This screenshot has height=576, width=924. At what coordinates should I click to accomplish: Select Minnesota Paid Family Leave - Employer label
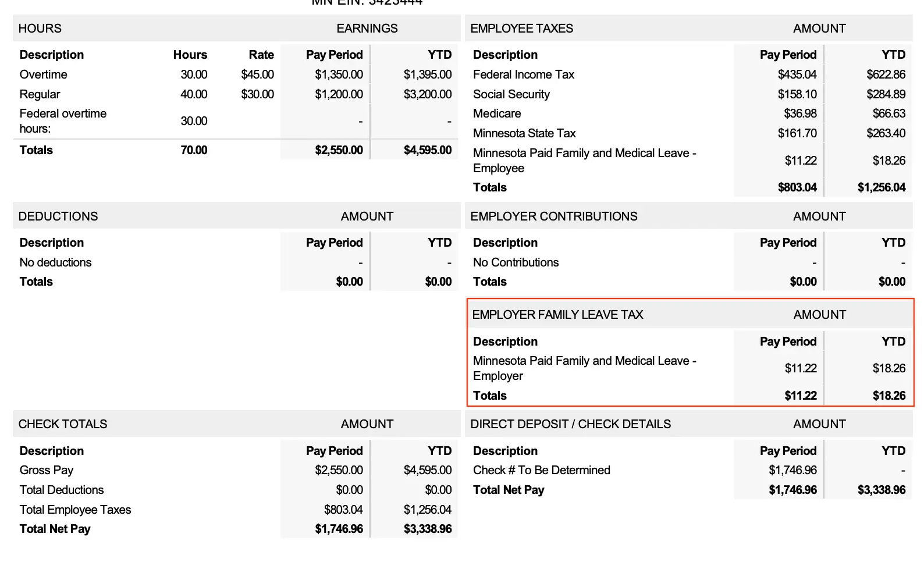click(x=585, y=368)
